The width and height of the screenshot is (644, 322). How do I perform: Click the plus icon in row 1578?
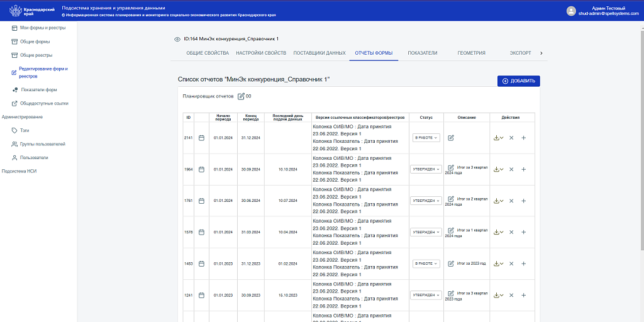(x=523, y=232)
